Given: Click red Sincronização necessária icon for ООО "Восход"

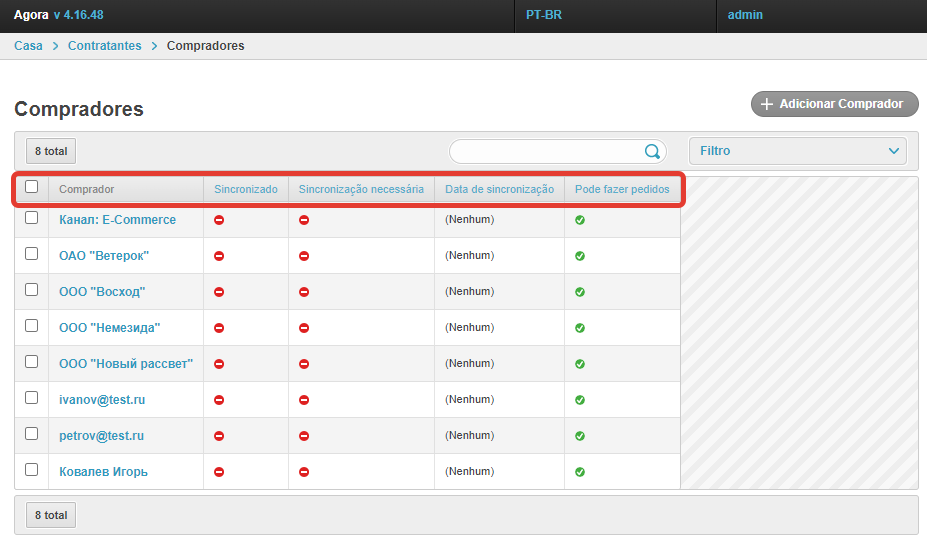Looking at the screenshot, I should [x=304, y=292].
